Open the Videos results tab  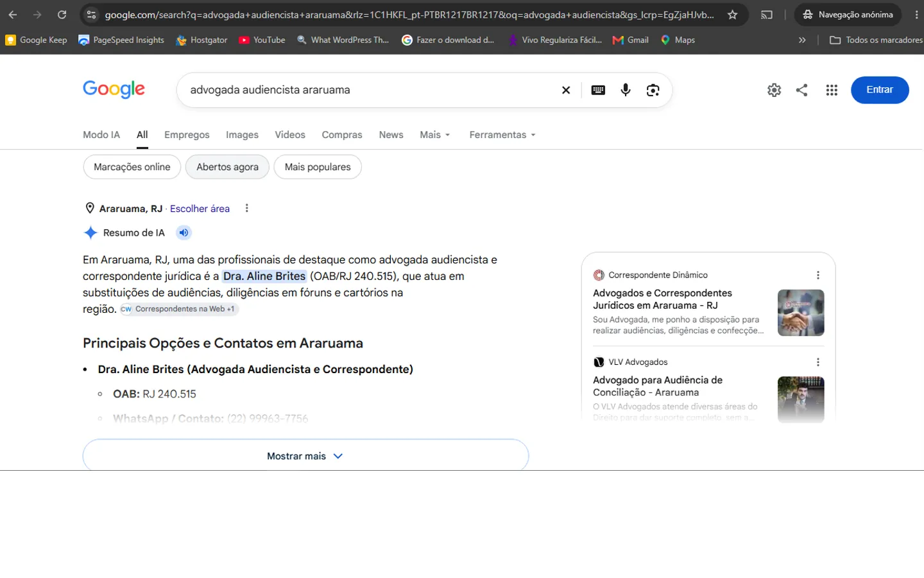(x=290, y=135)
